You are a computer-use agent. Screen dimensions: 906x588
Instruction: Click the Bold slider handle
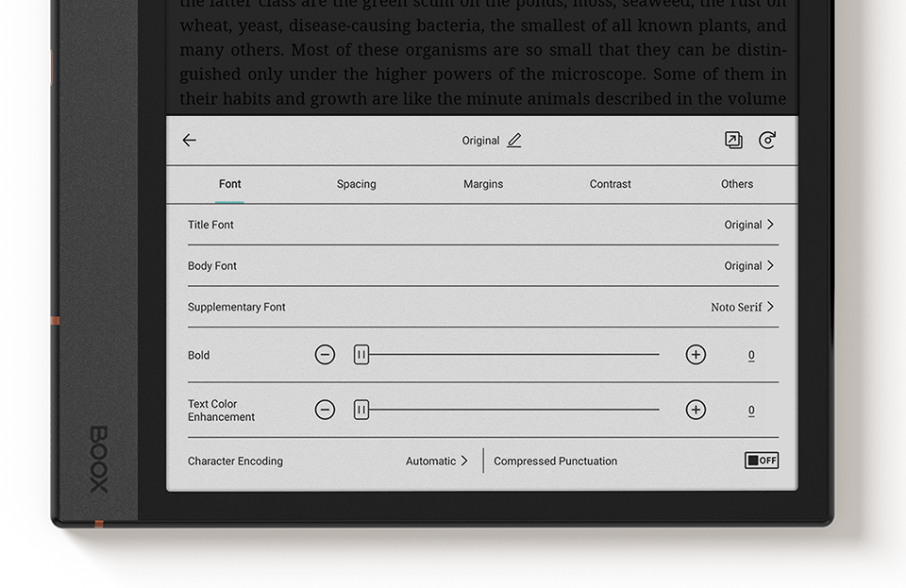(361, 355)
